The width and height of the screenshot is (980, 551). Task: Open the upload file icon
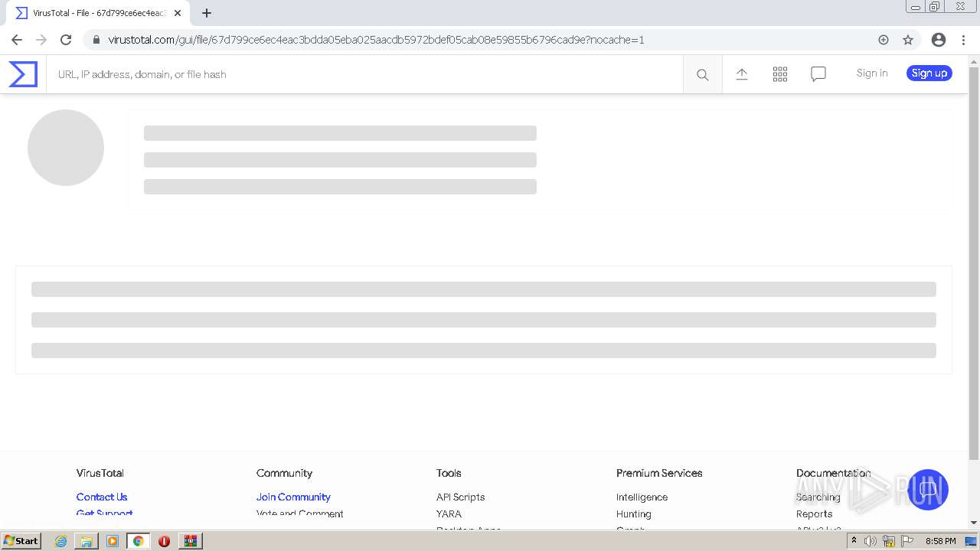coord(741,74)
